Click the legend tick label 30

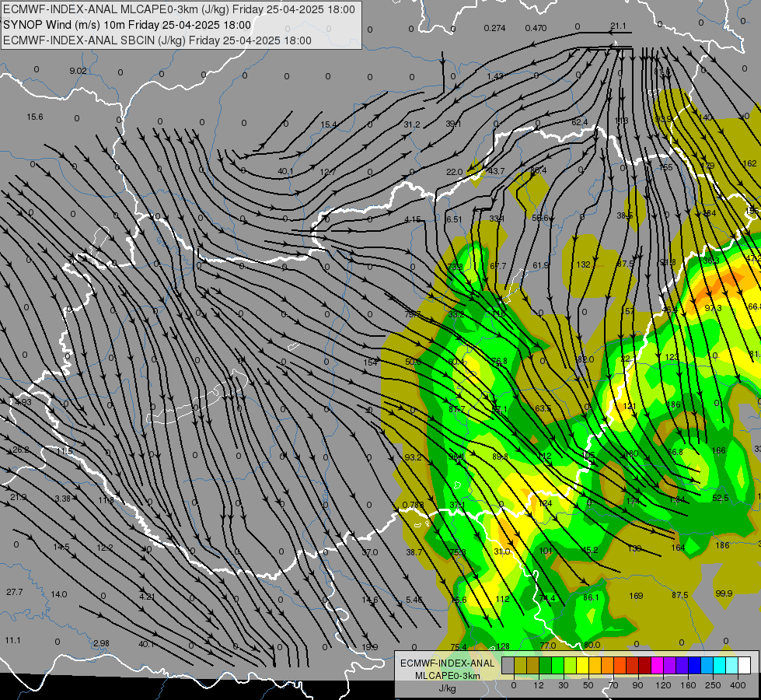tap(563, 685)
